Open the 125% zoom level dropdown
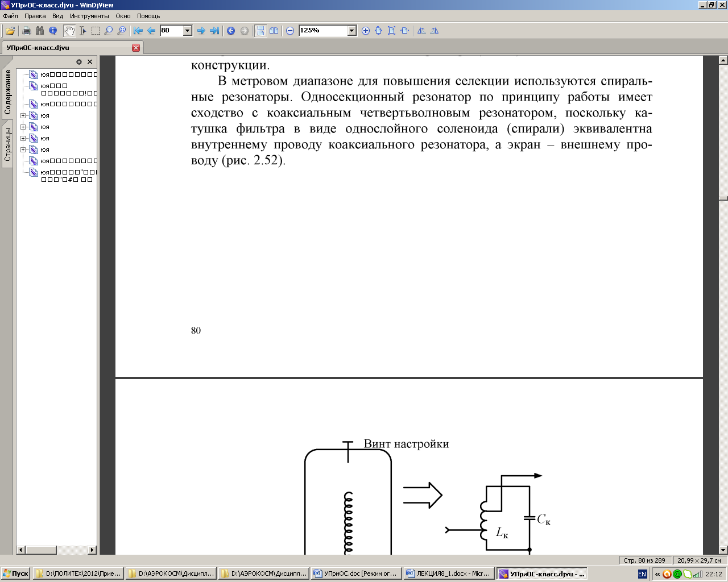Viewport: 728px width, 582px height. pos(351,31)
